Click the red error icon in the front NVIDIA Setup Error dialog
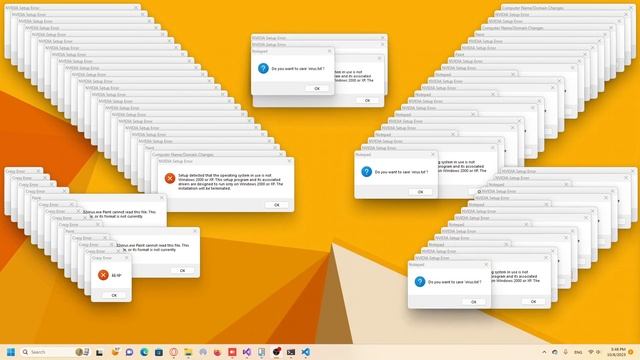Image resolution: width=640 pixels, height=360 pixels. 170,178
